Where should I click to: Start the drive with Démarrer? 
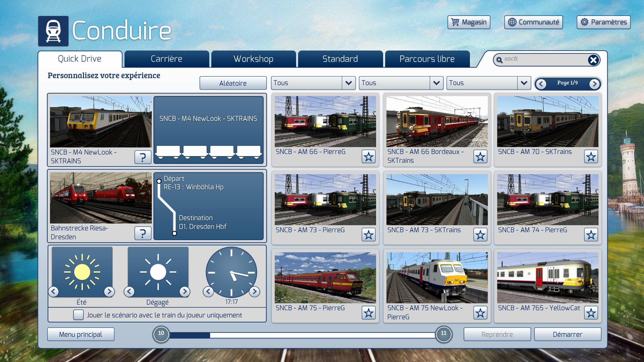568,334
